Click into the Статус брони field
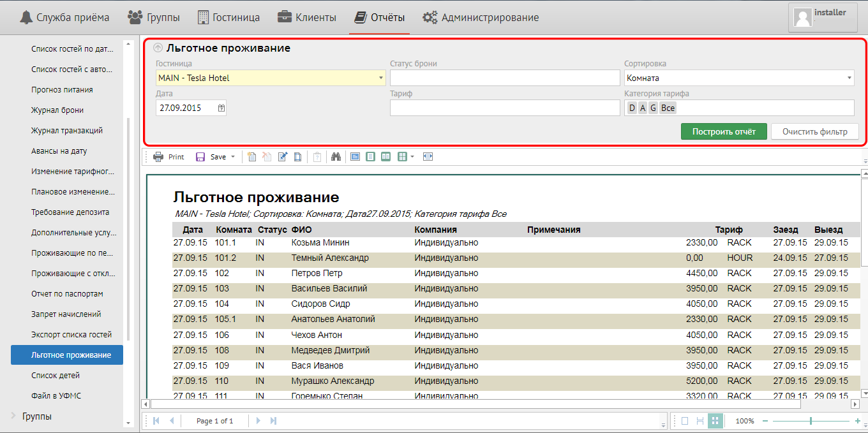This screenshot has width=868, height=433. 504,78
